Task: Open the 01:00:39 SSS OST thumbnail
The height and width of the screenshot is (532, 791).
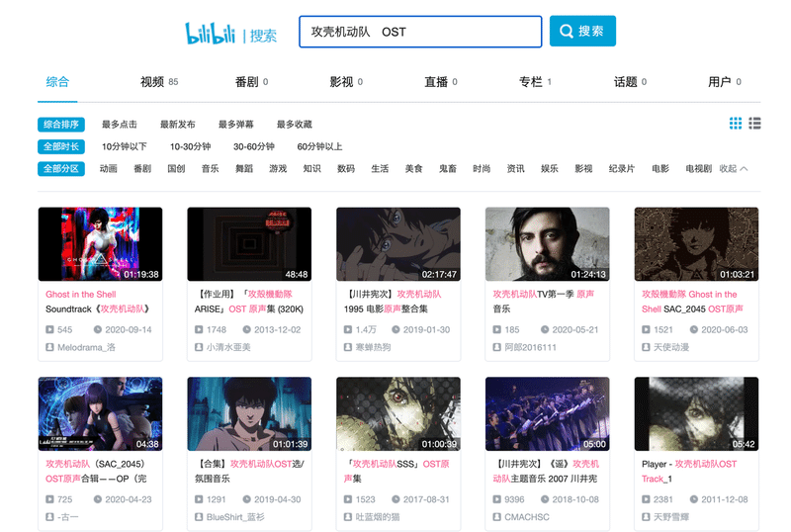Action: tap(398, 414)
